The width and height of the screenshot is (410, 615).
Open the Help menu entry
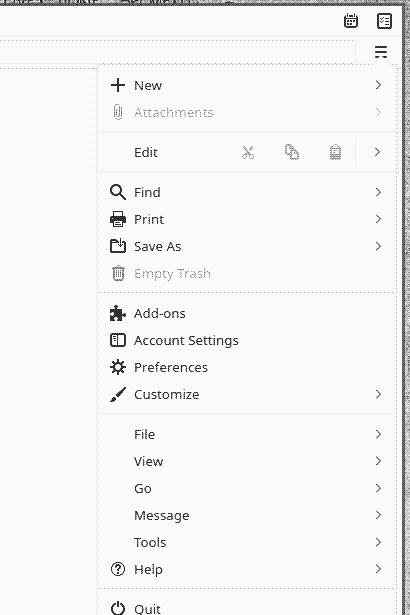point(247,569)
